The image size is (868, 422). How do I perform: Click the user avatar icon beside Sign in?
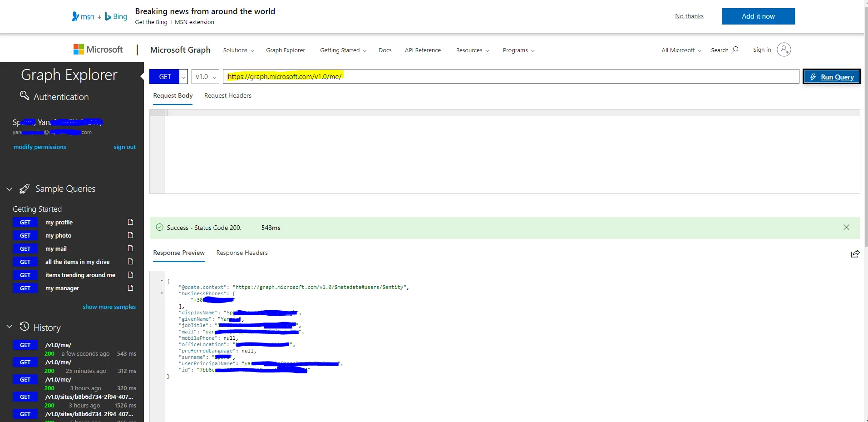[x=784, y=50]
